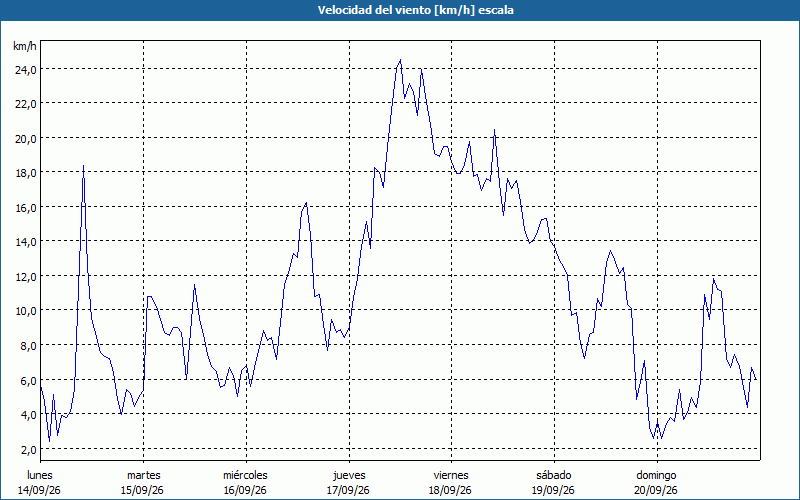
Task: Click the 12,0 y-axis value
Action: point(25,277)
